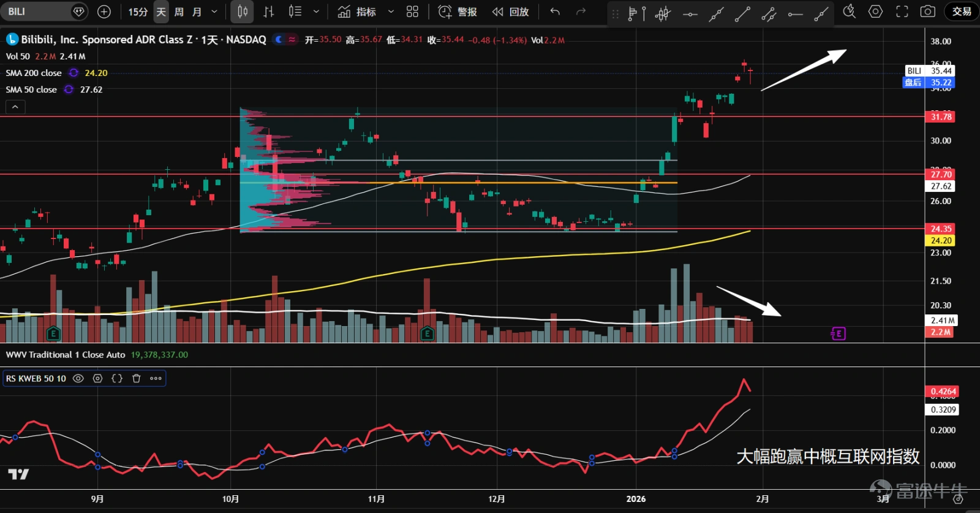Viewport: 980px width, 513px height.
Task: Select the Vol 50 indicator legend
Action: (x=18, y=56)
